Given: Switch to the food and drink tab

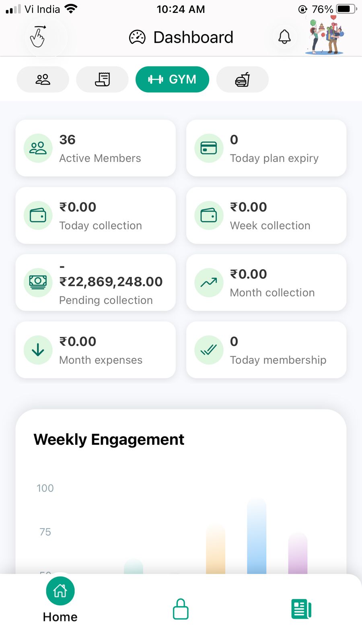Looking at the screenshot, I should pos(242,79).
